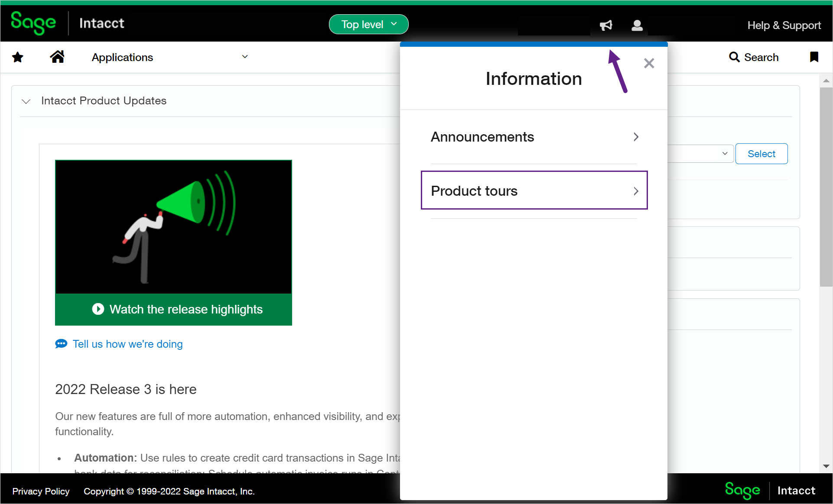Screen dimensions: 833x504
Task: Open Help & Support link
Action: (x=784, y=26)
